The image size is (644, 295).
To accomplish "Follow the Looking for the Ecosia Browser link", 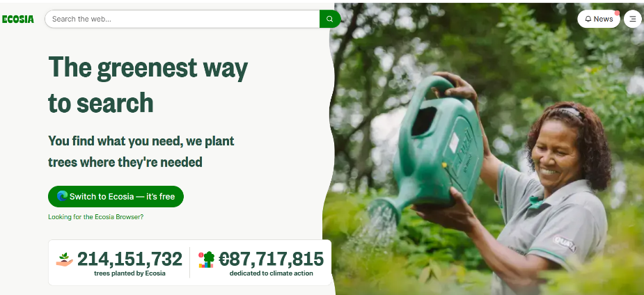I will [x=95, y=216].
